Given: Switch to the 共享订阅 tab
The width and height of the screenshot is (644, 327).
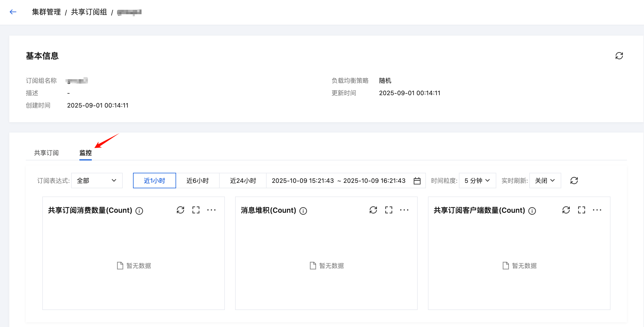Looking at the screenshot, I should (46, 153).
